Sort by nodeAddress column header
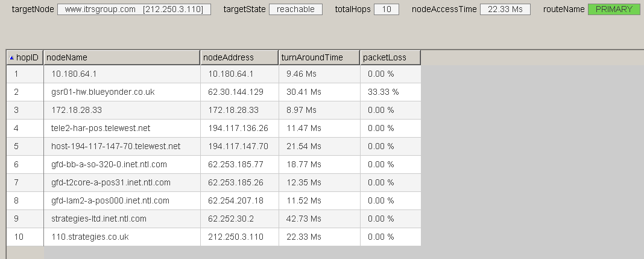The image size is (644, 259). pyautogui.click(x=239, y=57)
